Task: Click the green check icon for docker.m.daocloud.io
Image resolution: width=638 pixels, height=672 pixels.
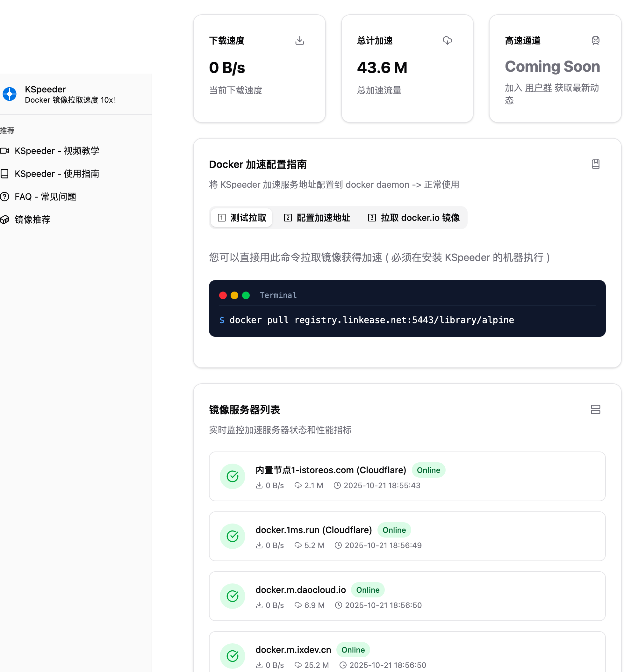Action: click(233, 596)
